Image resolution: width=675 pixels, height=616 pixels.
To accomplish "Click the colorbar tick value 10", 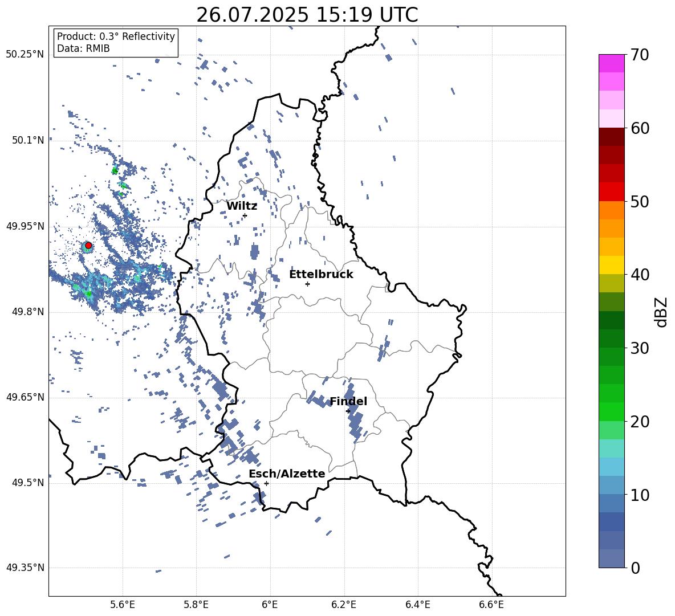I will pyautogui.click(x=640, y=495).
